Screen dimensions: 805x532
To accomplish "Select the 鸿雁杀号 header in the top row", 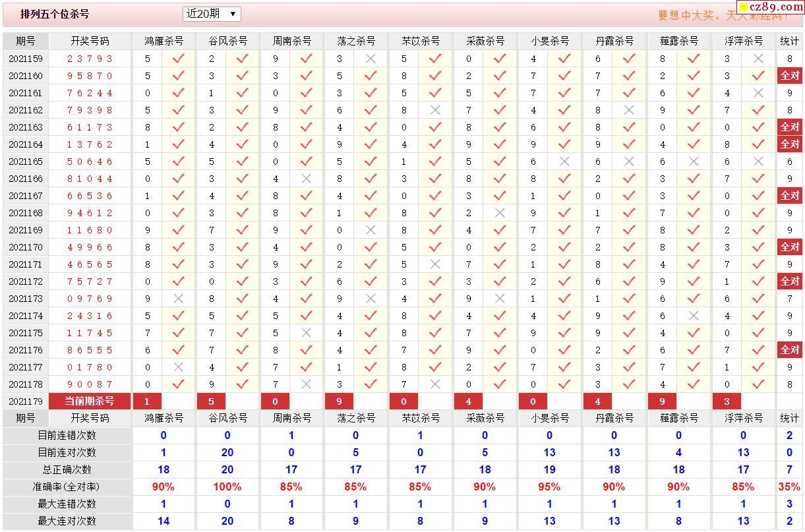I will pos(164,41).
